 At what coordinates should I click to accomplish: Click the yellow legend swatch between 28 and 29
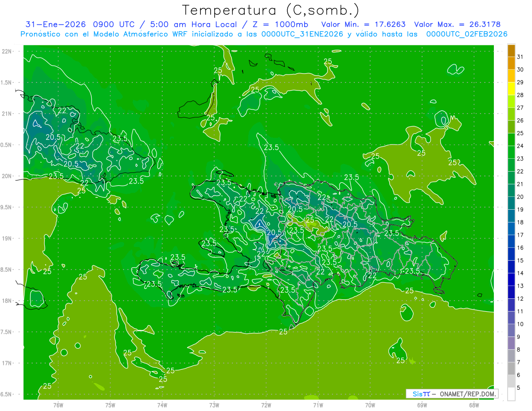pyautogui.click(x=511, y=88)
